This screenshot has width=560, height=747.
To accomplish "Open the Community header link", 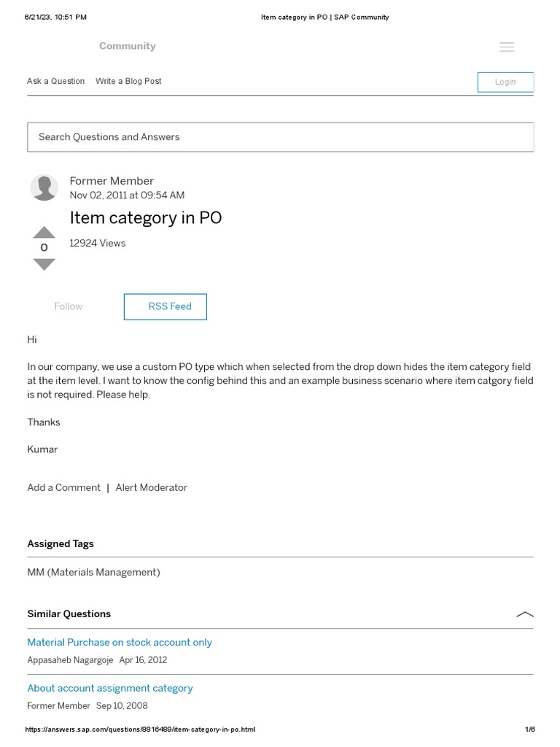I will pyautogui.click(x=128, y=46).
